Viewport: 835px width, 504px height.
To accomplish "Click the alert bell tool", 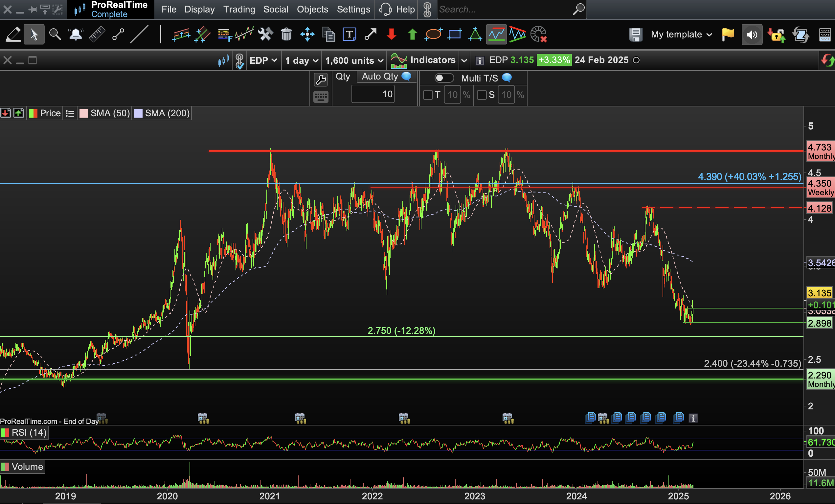I will click(x=76, y=34).
